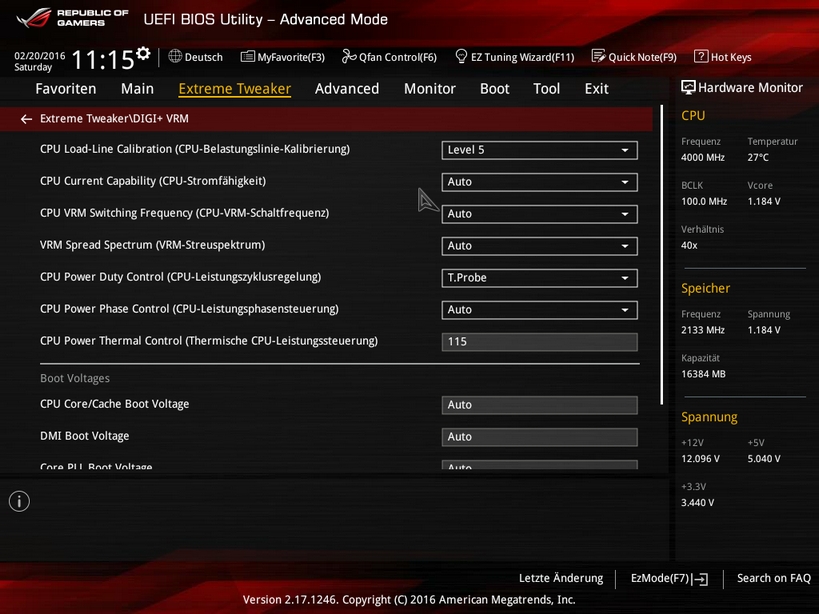Click the 11:15 clock display

(x=103, y=60)
